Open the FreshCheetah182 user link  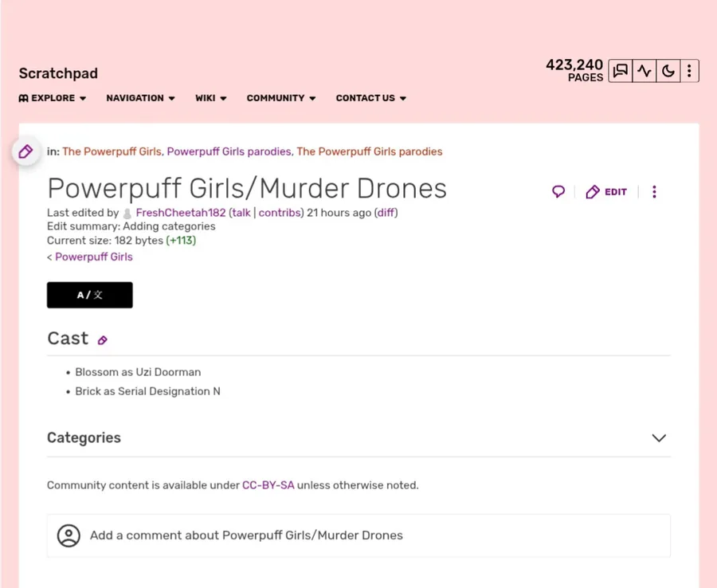click(x=181, y=213)
